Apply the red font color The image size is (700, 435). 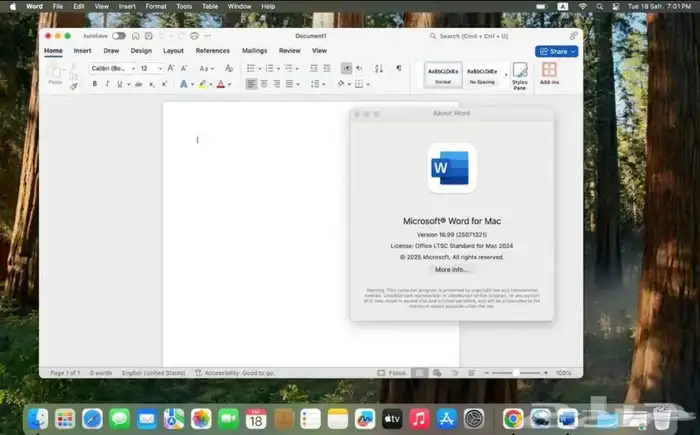(221, 84)
